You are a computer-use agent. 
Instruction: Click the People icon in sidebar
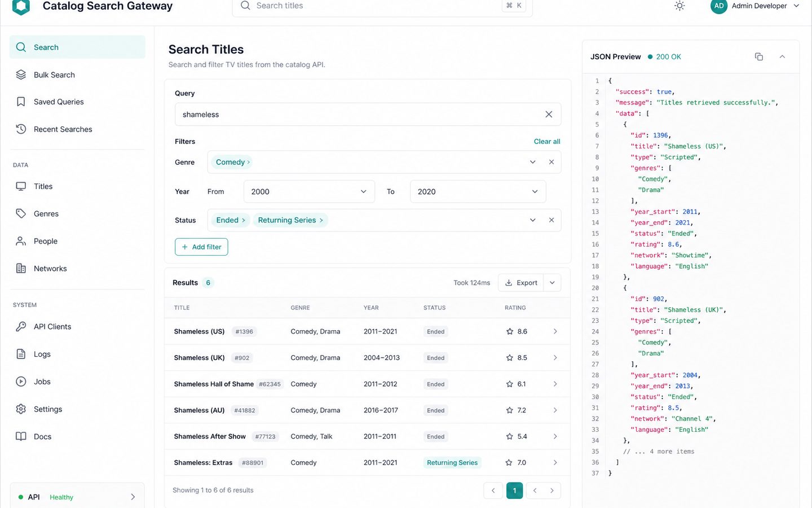point(21,241)
